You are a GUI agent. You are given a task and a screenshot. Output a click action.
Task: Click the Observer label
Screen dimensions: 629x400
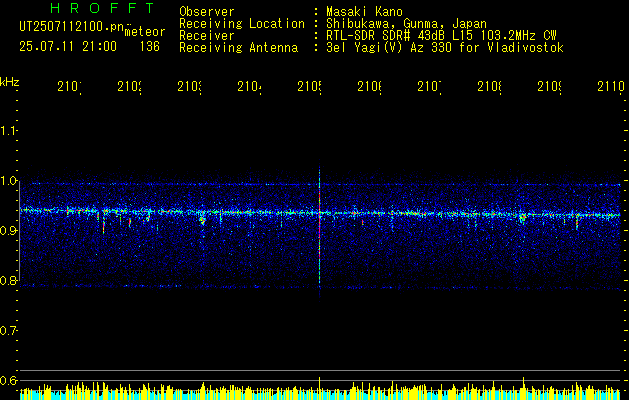pyautogui.click(x=207, y=12)
